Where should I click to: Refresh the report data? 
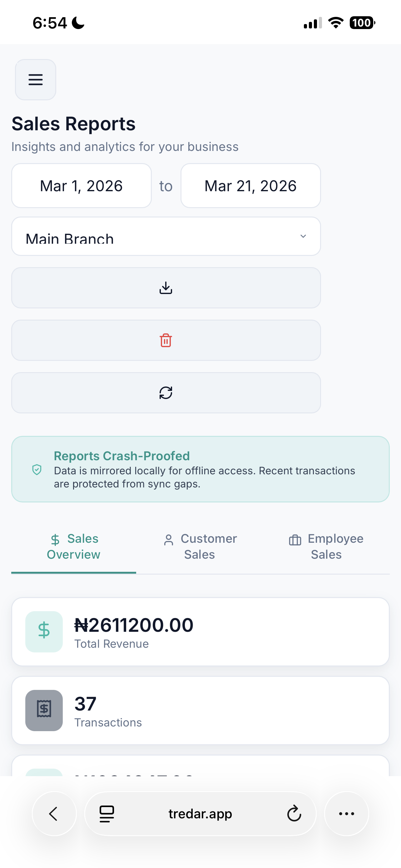pyautogui.click(x=166, y=392)
